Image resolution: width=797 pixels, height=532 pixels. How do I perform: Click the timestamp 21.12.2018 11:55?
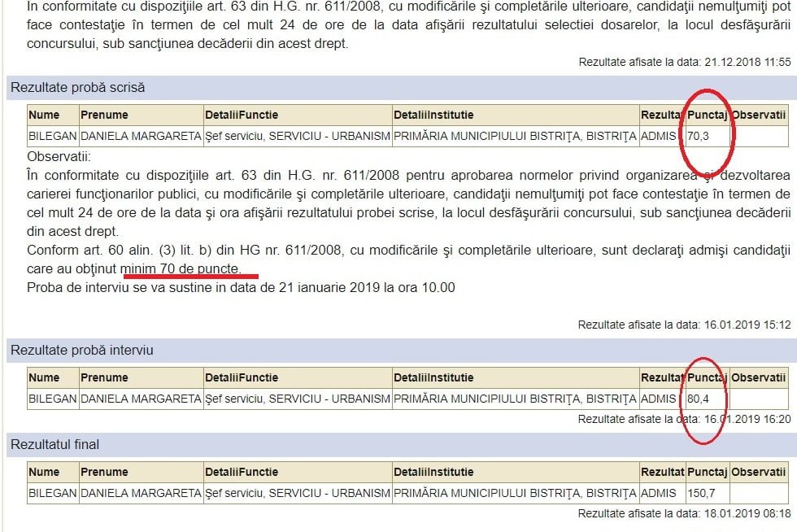pyautogui.click(x=747, y=62)
